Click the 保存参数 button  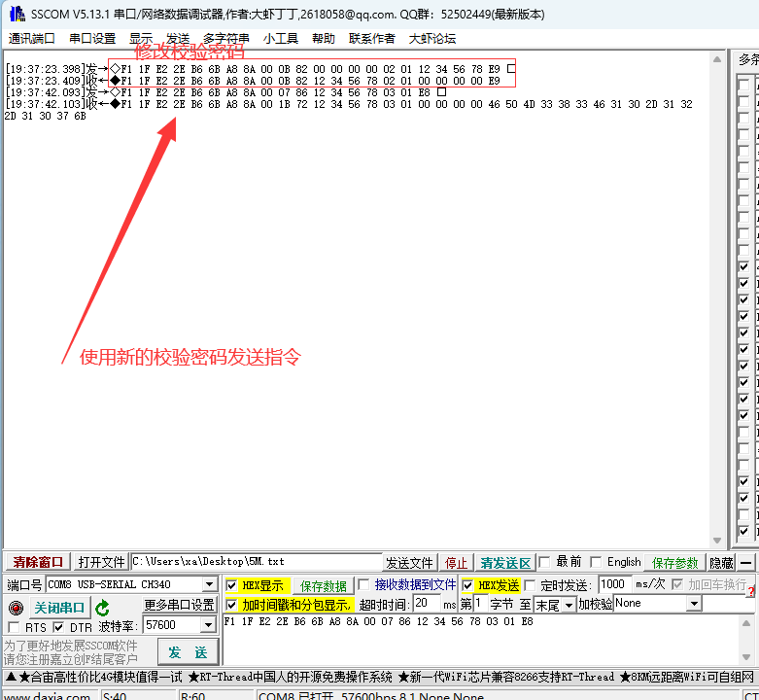[x=674, y=563]
